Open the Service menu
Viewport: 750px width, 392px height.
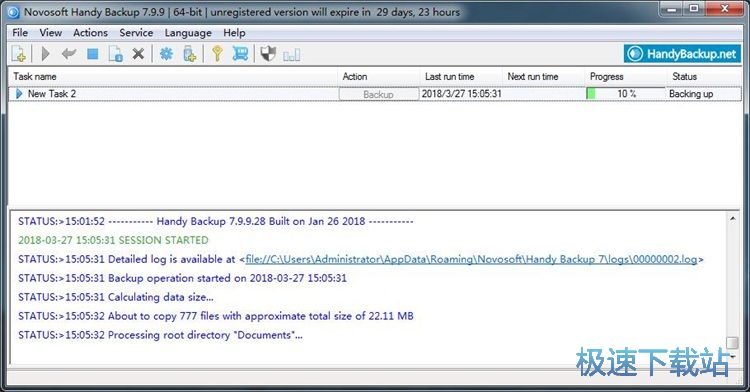(136, 33)
